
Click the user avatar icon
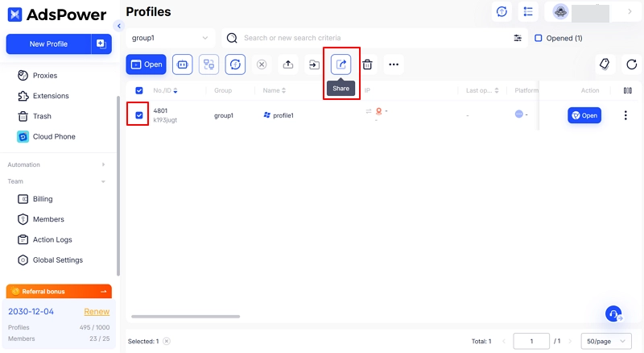point(560,12)
